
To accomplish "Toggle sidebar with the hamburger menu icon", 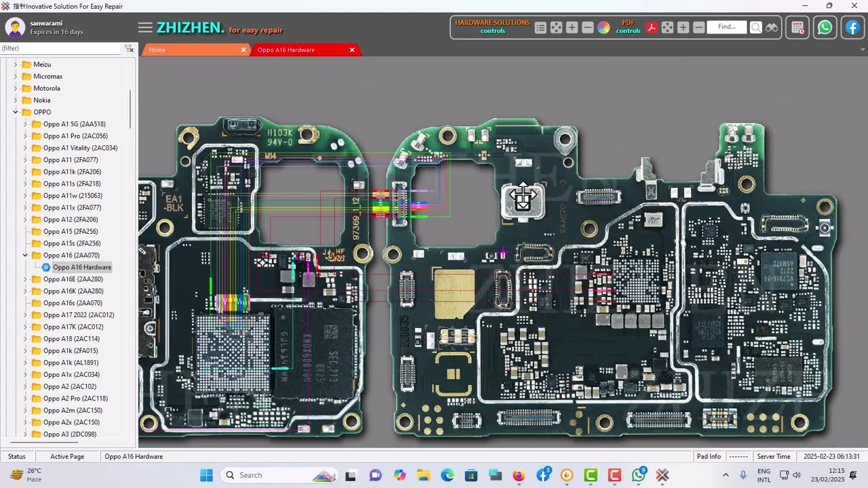I will pyautogui.click(x=145, y=28).
